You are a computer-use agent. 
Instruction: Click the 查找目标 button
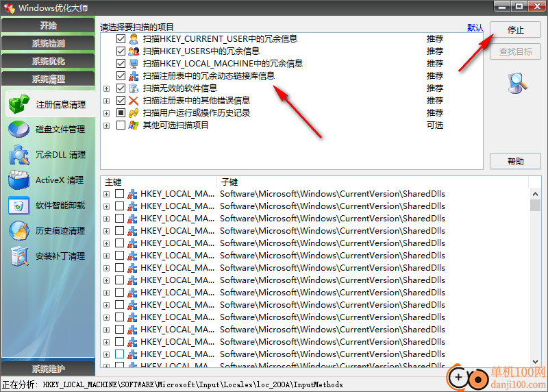[516, 52]
